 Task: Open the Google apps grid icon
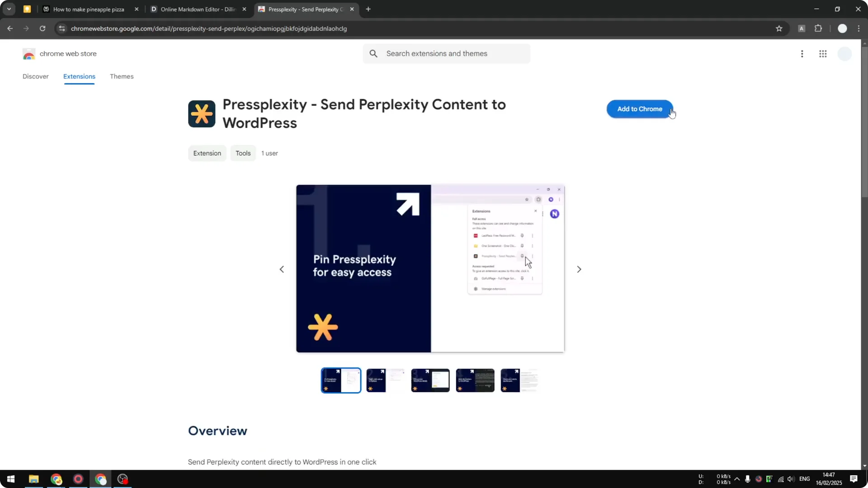[x=823, y=53]
